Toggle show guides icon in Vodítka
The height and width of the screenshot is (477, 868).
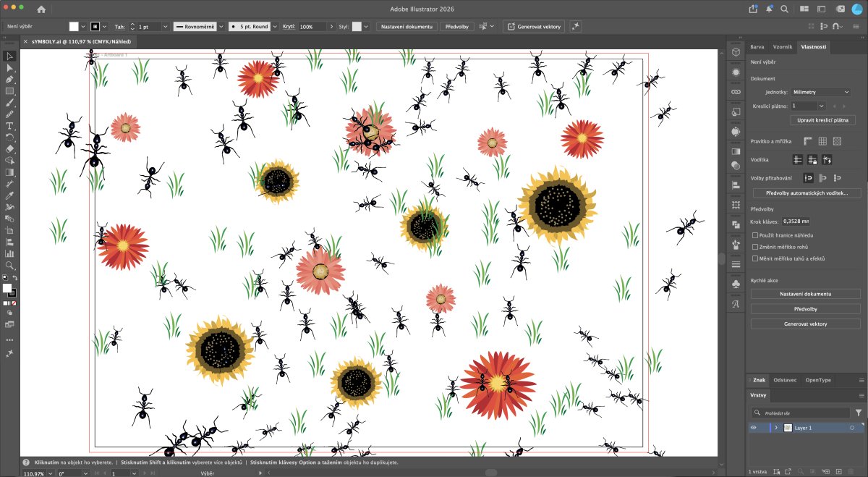(798, 159)
